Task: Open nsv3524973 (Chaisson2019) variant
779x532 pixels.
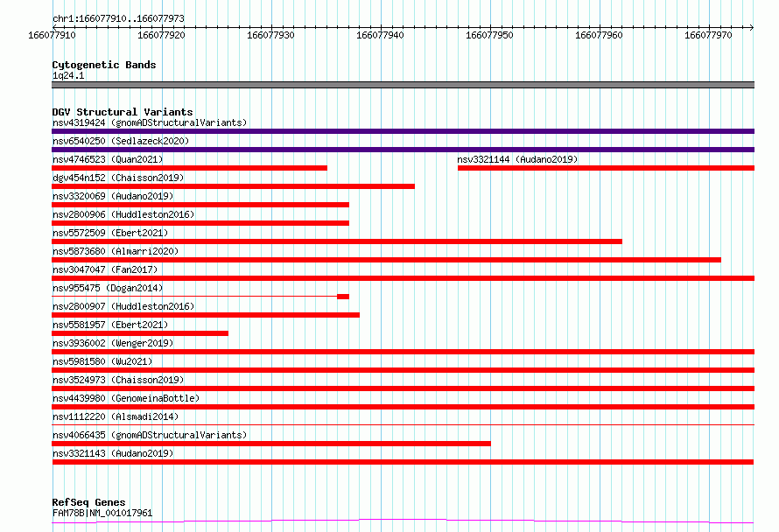Action: tap(118, 380)
